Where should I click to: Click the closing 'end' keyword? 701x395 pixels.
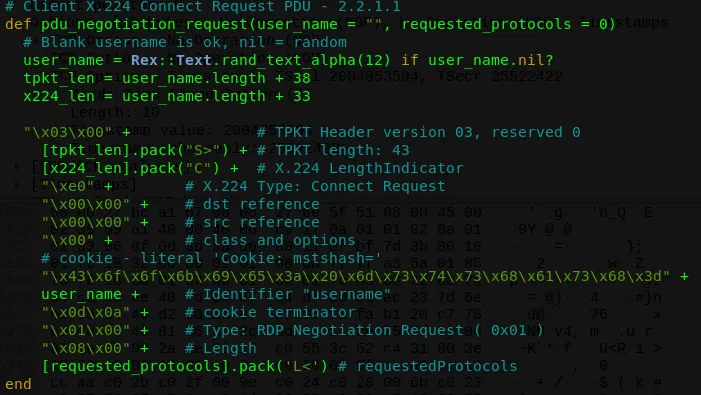(18, 384)
